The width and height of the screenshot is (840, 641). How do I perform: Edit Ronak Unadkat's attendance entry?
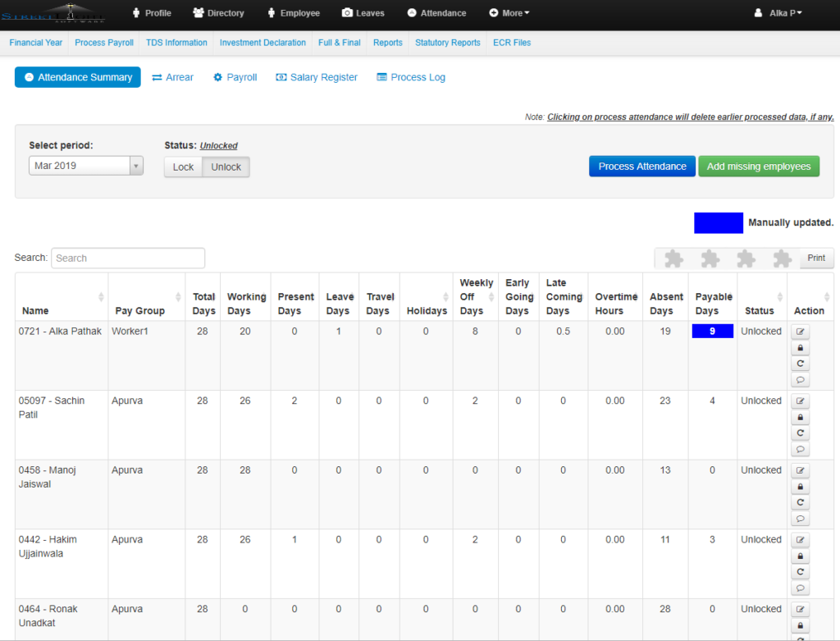click(x=800, y=609)
